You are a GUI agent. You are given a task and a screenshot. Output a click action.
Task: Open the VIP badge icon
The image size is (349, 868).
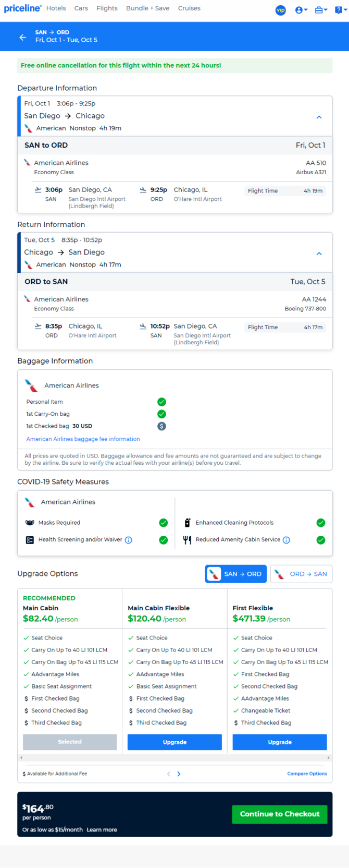281,10
